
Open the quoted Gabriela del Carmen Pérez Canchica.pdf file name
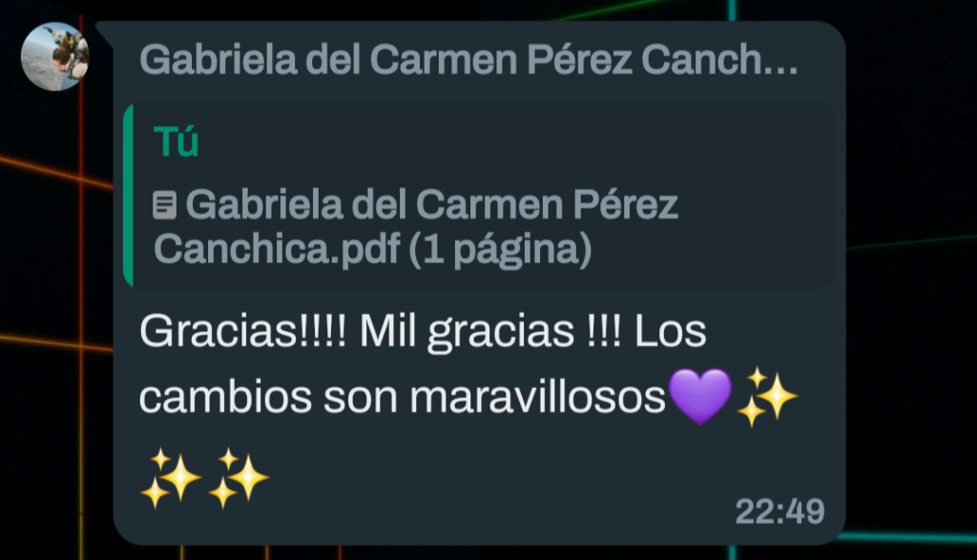coord(416,227)
